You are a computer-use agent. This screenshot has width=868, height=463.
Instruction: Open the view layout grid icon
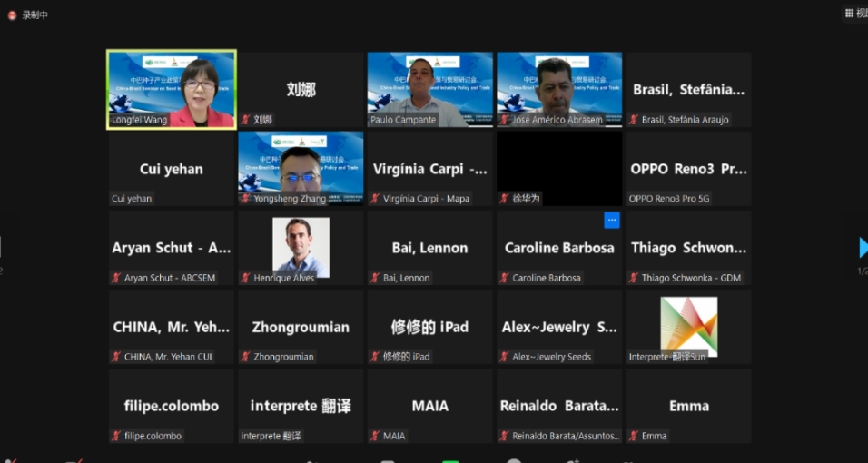(x=849, y=13)
